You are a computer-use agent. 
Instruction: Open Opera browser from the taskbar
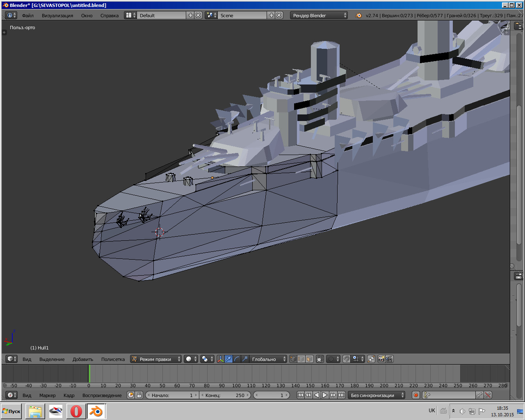(76, 411)
